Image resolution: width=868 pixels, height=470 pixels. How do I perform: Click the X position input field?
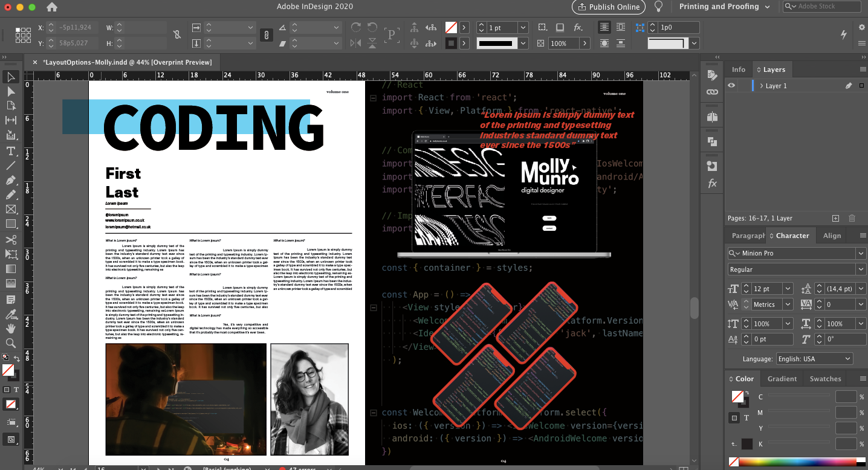pos(76,28)
